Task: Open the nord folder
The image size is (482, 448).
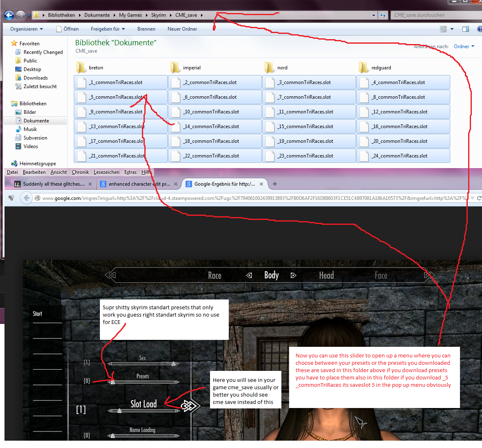Action: click(276, 68)
